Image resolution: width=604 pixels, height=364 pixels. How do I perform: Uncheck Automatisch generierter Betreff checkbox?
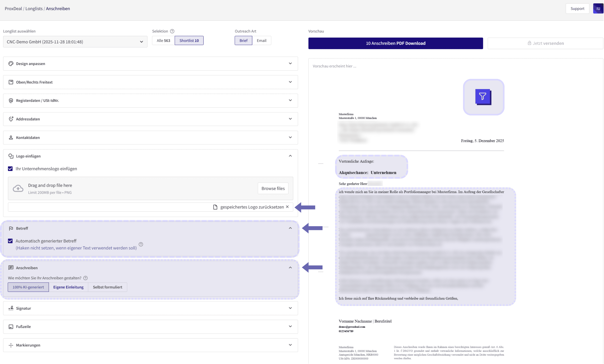point(10,241)
